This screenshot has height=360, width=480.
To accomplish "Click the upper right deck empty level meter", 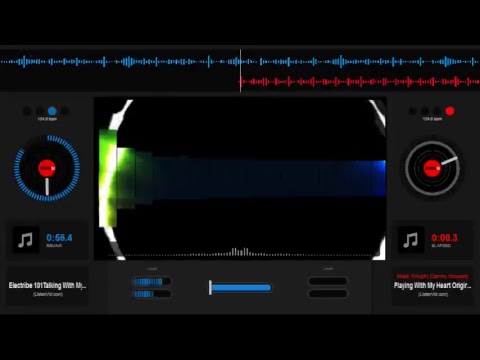I will click(x=328, y=281).
